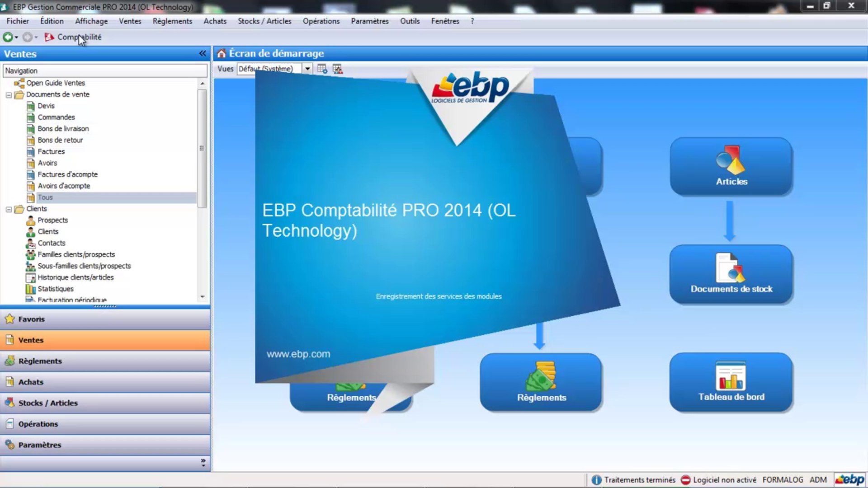Open the Tableau de bord tile

731,382
